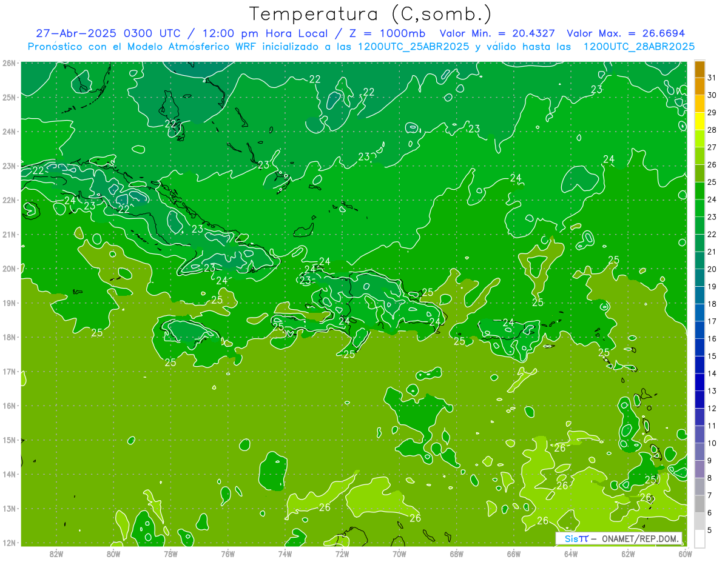The image size is (728, 562).
Task: Click the color scale value "28"
Action: point(712,130)
